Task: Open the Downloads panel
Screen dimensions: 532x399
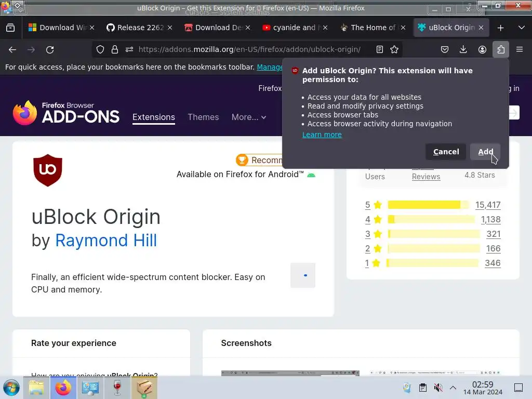Action: [x=463, y=49]
